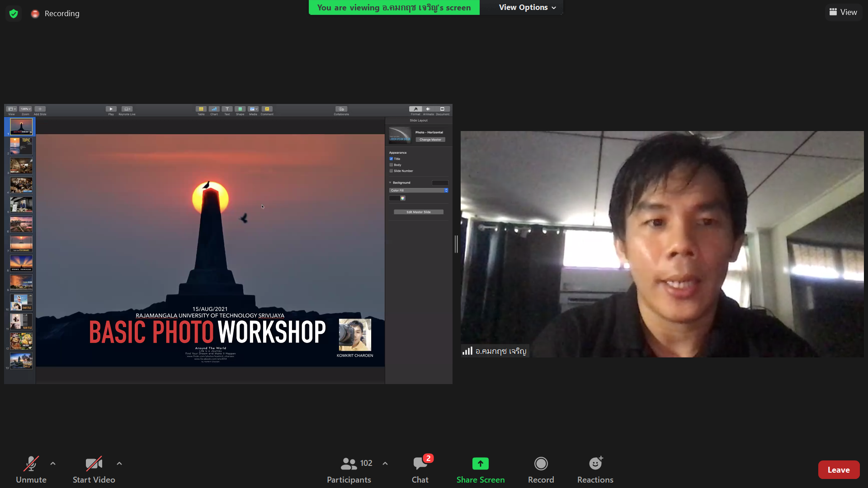Open the Keynote Zoom percentage dropdown

25,109
